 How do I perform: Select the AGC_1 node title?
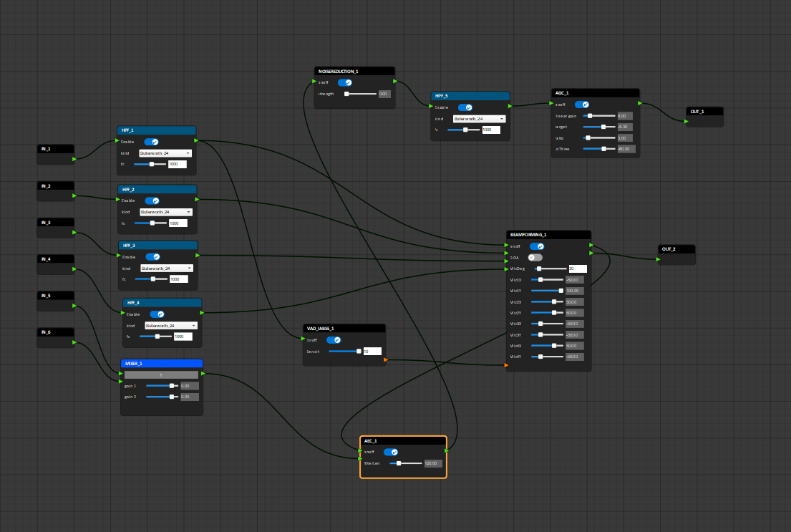tap(562, 93)
